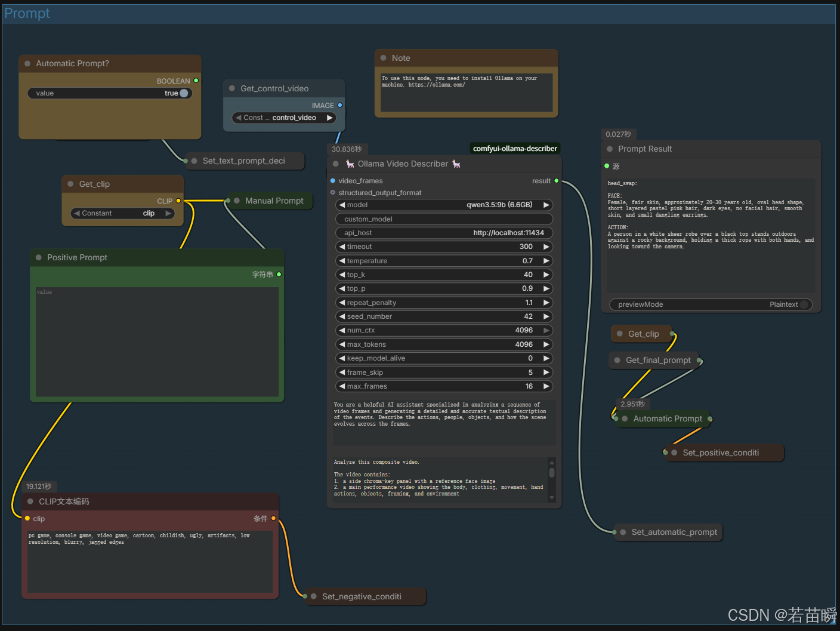The image size is (840, 631).
Task: Collapse the Ollama Video Describer node title dot
Action: coord(335,164)
